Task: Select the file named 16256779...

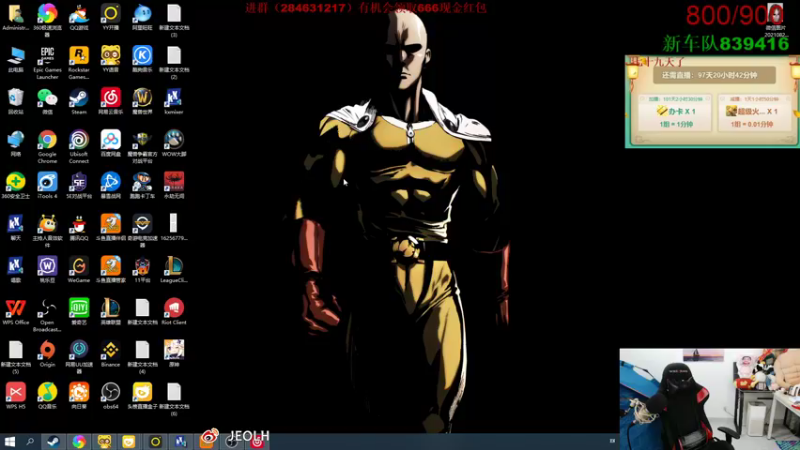Action: (174, 228)
